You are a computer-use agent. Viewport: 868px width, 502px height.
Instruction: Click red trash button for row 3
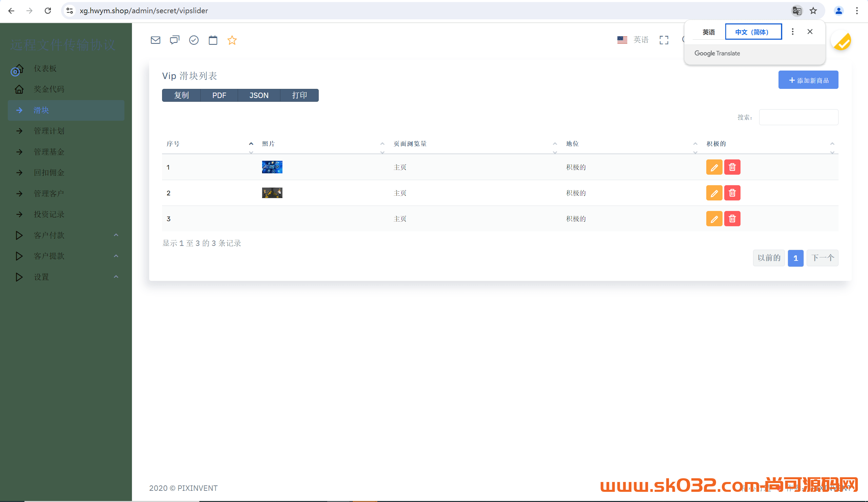732,219
